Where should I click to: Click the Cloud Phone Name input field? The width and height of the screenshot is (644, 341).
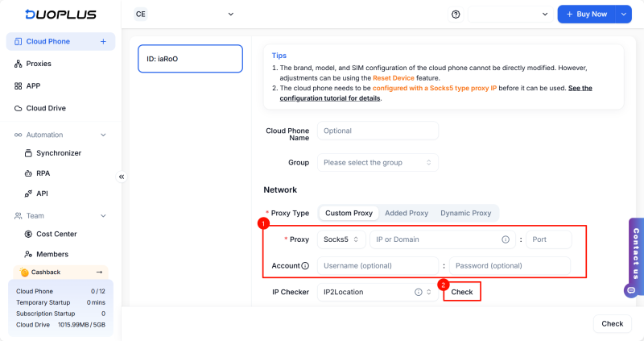click(378, 131)
